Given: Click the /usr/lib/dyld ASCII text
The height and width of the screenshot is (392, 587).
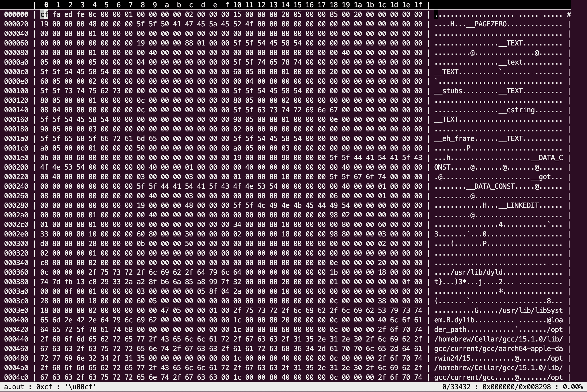Looking at the screenshot, I should coord(476,272).
